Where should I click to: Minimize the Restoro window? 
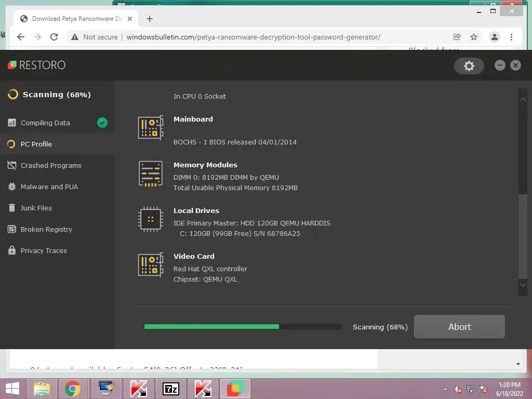tap(500, 65)
